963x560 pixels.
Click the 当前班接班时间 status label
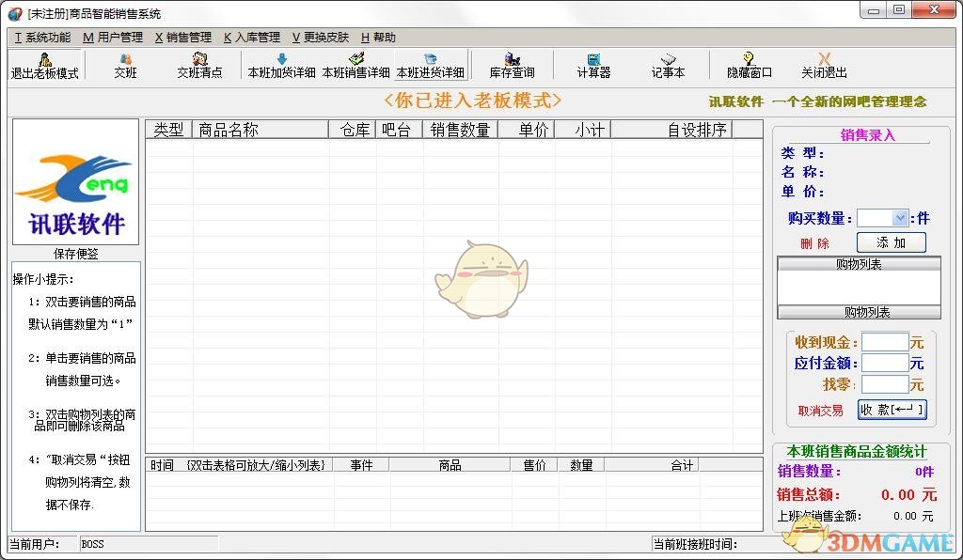[695, 543]
